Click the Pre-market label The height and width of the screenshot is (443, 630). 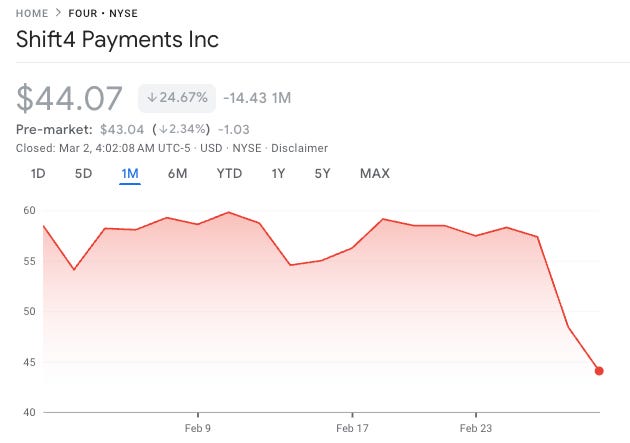(54, 129)
